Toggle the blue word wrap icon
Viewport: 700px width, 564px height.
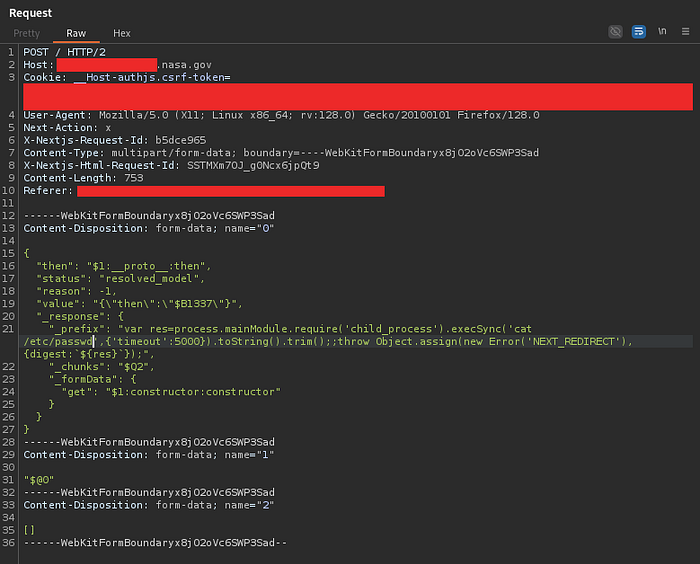point(638,32)
